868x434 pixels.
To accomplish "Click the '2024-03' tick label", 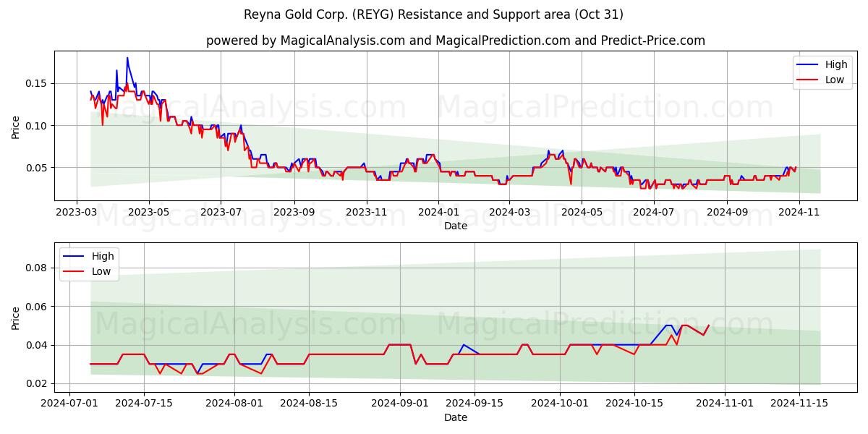I will 509,212.
